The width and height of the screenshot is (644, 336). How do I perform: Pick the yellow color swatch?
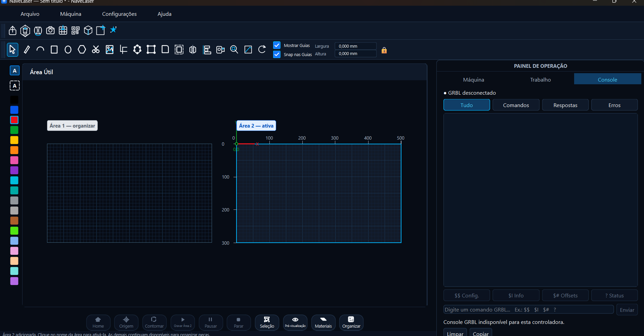click(x=14, y=140)
